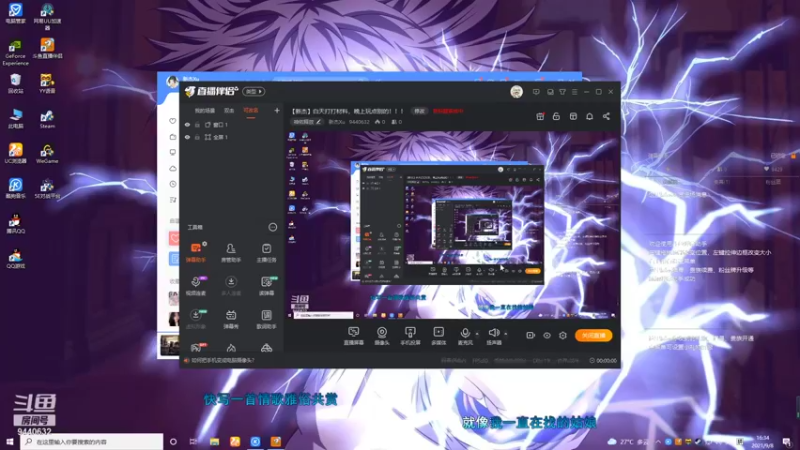Open the inbox icon in the title bar
The image size is (800, 450).
(x=550, y=92)
